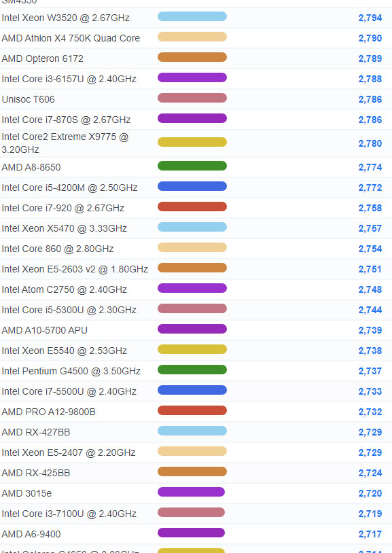The height and width of the screenshot is (553, 392).
Task: Click score 2,732 for AMD PRO A12-9800B
Action: [x=370, y=412]
